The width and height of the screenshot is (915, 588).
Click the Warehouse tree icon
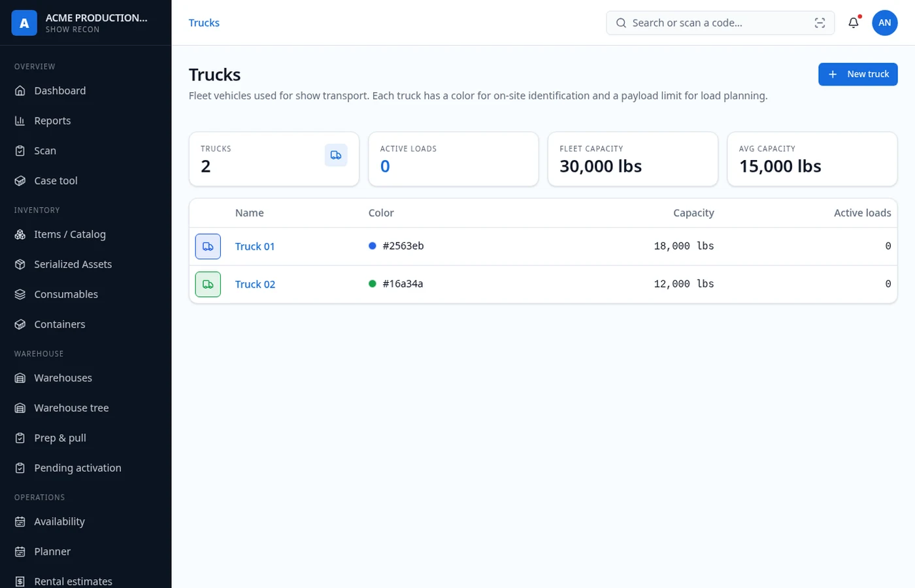20,408
